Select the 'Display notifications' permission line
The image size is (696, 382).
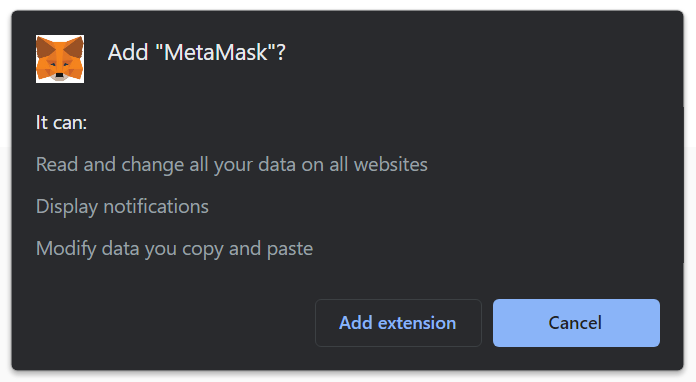[x=122, y=207]
